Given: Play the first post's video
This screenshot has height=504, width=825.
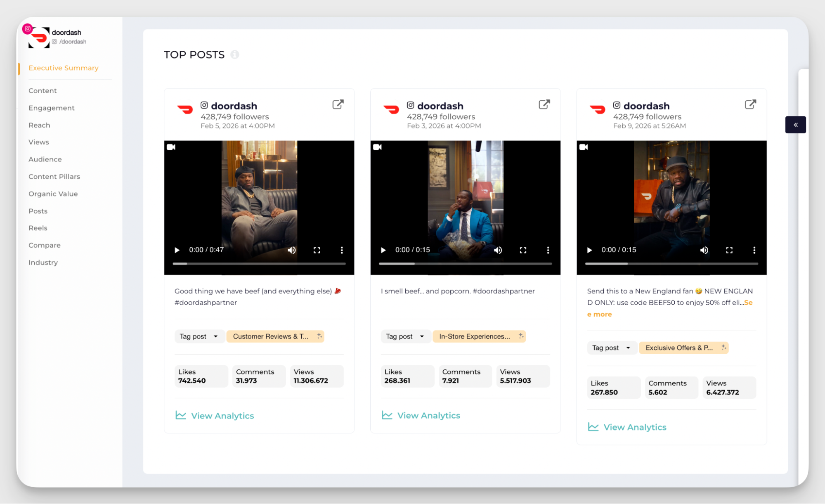Looking at the screenshot, I should coord(177,250).
